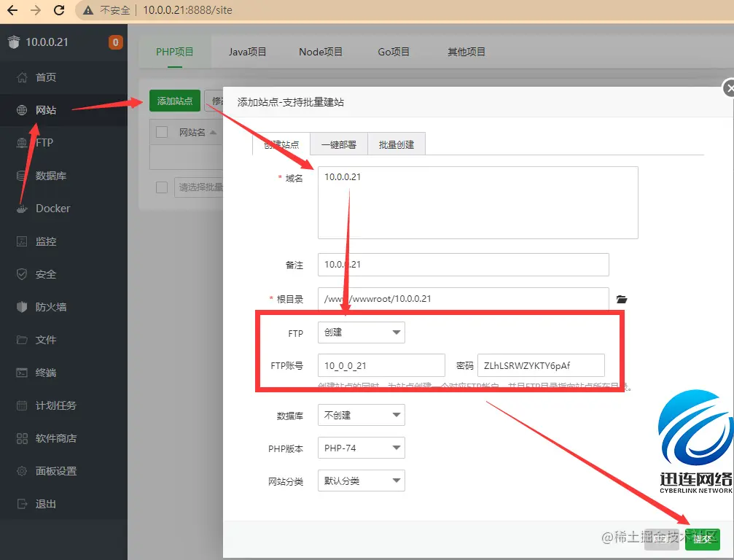The image size is (734, 560).
Task: Open the FTP 创建 dropdown
Action: 362,332
